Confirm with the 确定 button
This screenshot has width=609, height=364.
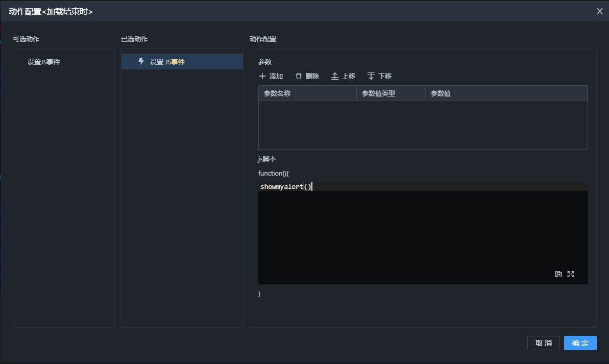pyautogui.click(x=580, y=343)
